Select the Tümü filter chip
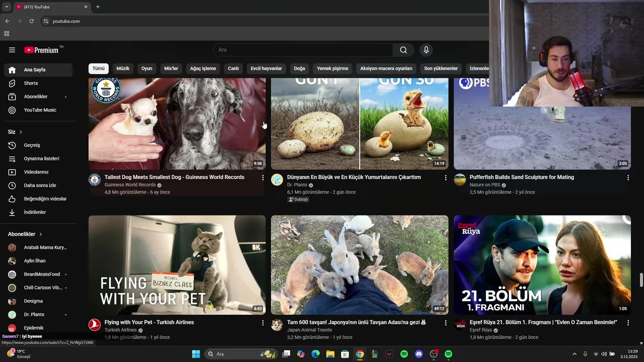 coord(99,68)
